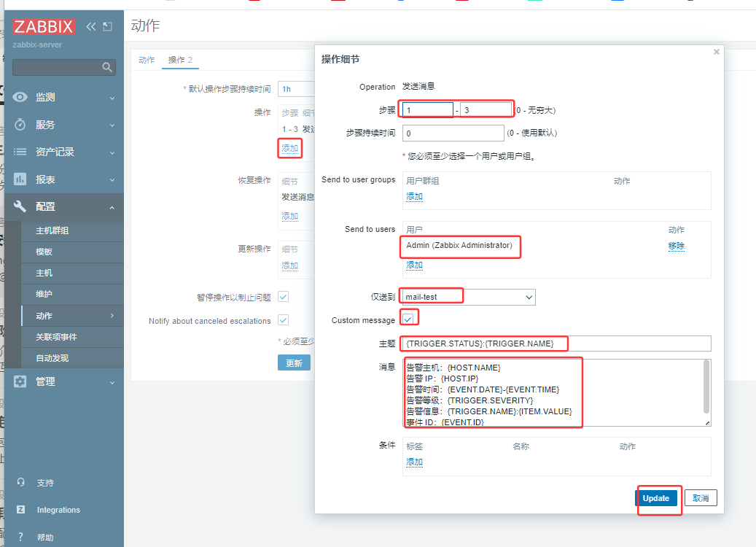Image resolution: width=756 pixels, height=547 pixels.
Task: Click the message textarea scrollbar
Action: coord(706,387)
